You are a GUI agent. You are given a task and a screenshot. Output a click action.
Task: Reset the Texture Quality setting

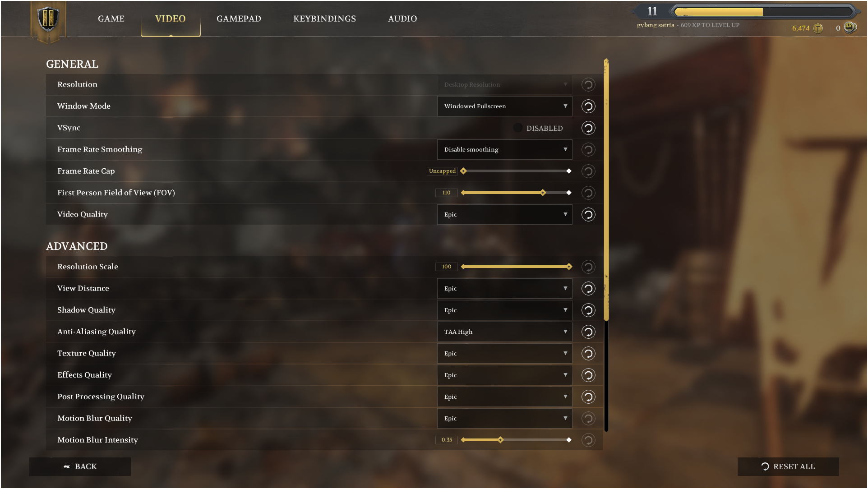(588, 353)
